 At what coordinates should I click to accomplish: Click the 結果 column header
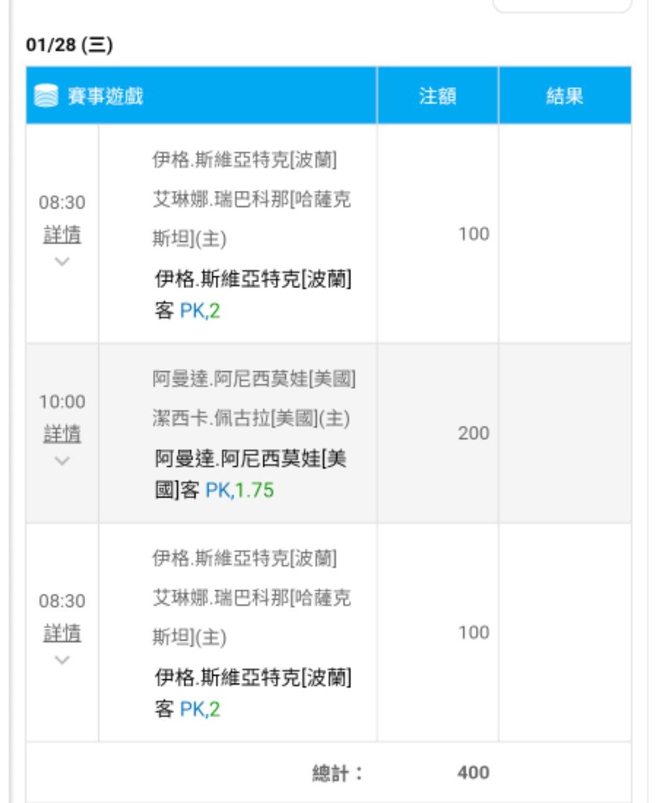[x=564, y=96]
